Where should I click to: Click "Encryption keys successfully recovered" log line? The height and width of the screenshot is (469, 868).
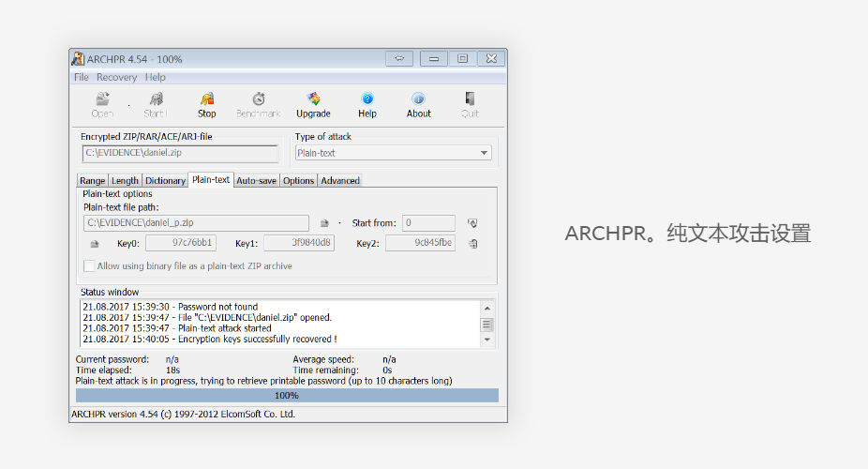coord(210,339)
